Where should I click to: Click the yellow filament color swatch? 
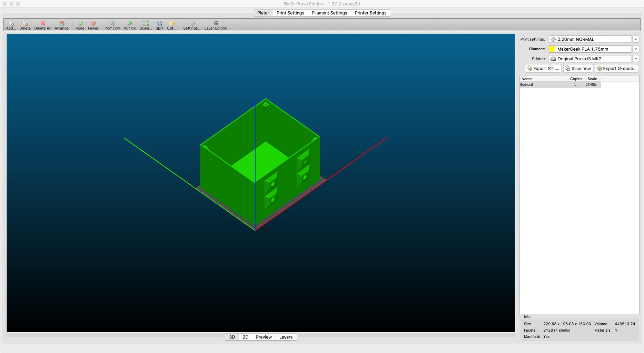tap(552, 49)
